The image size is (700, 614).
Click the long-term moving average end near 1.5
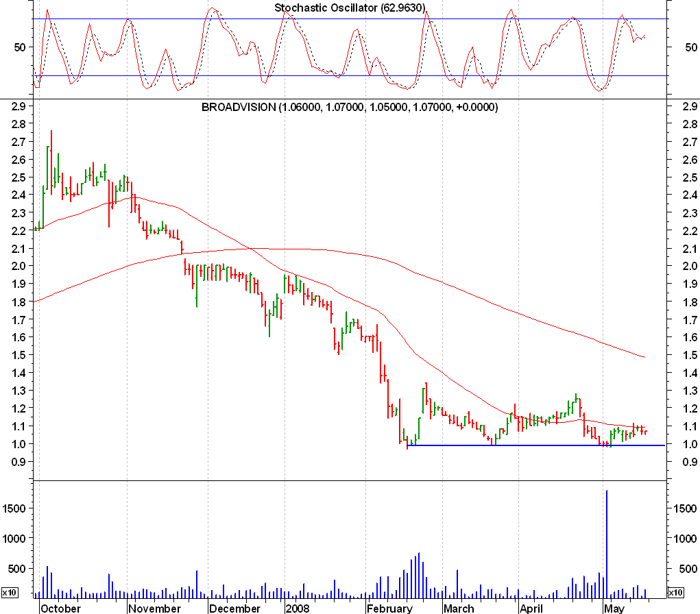tap(642, 356)
